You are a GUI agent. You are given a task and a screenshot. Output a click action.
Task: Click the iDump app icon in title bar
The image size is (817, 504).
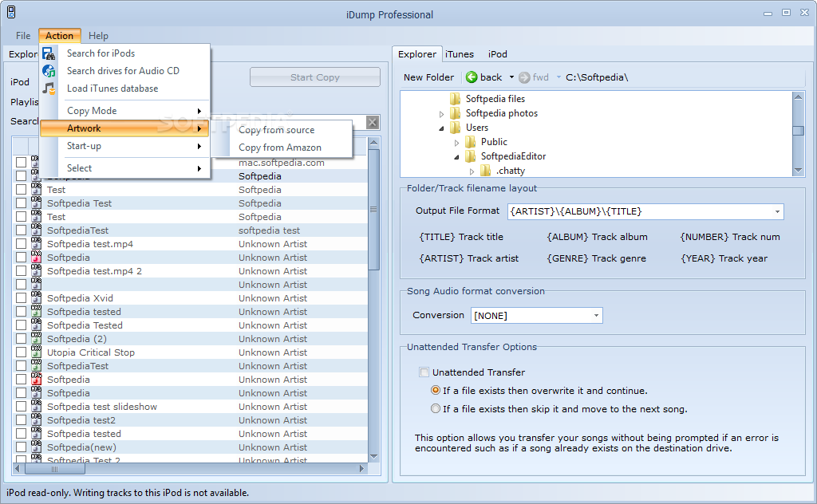tap(11, 12)
